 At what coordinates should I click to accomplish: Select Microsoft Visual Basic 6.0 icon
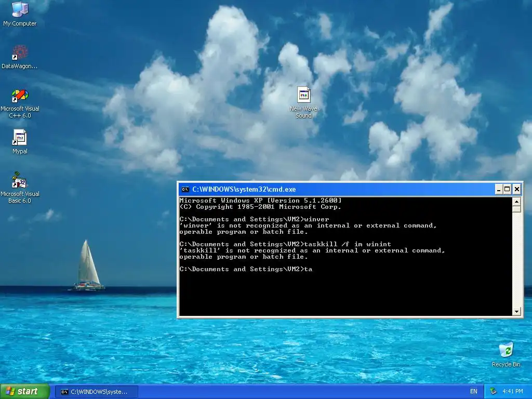20,188
